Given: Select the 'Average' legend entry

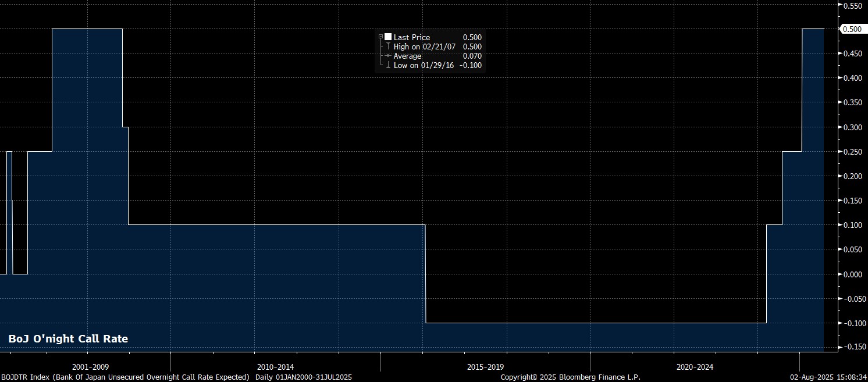Looking at the screenshot, I should pyautogui.click(x=407, y=56).
